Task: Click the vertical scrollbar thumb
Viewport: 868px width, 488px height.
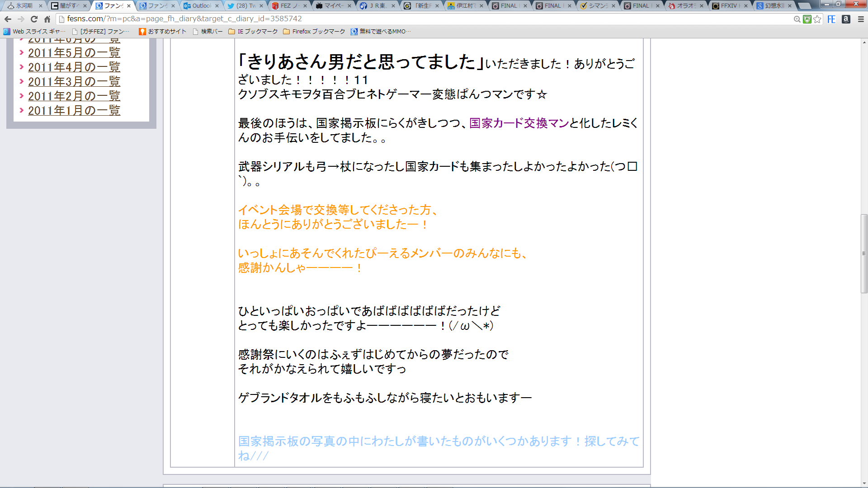Action: tap(864, 253)
